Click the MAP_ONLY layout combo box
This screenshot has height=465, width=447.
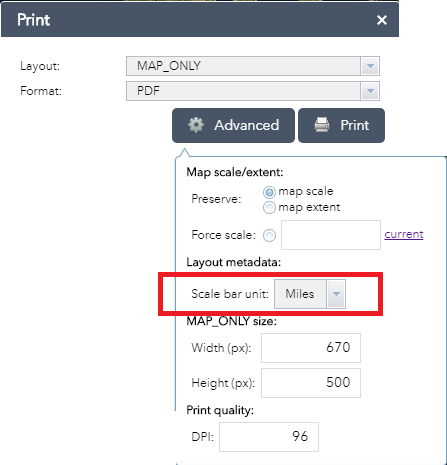pyautogui.click(x=253, y=66)
